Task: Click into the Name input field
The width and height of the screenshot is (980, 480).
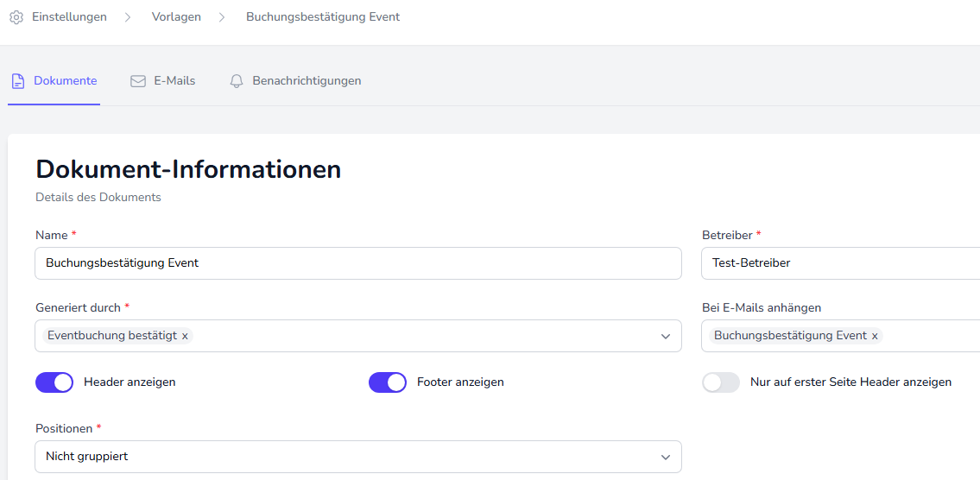Action: pos(358,263)
